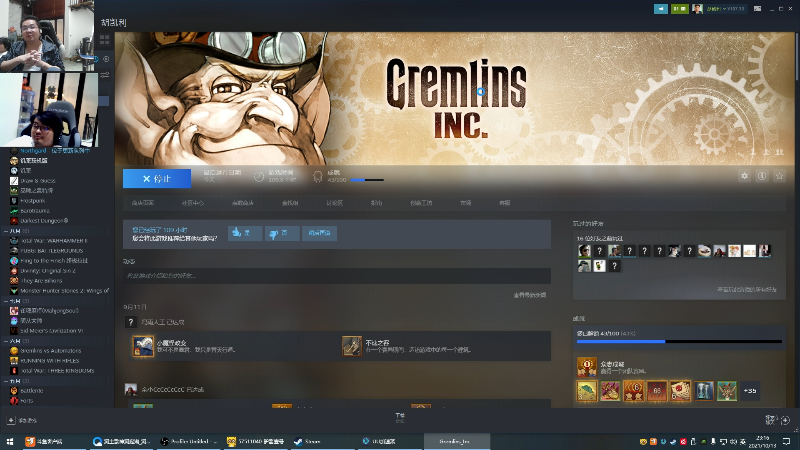Open the play time clock icon
This screenshot has width=800, height=450.
pyautogui.click(x=259, y=177)
